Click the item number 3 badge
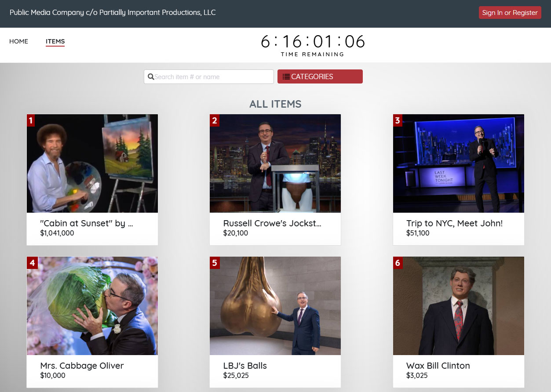 click(398, 120)
